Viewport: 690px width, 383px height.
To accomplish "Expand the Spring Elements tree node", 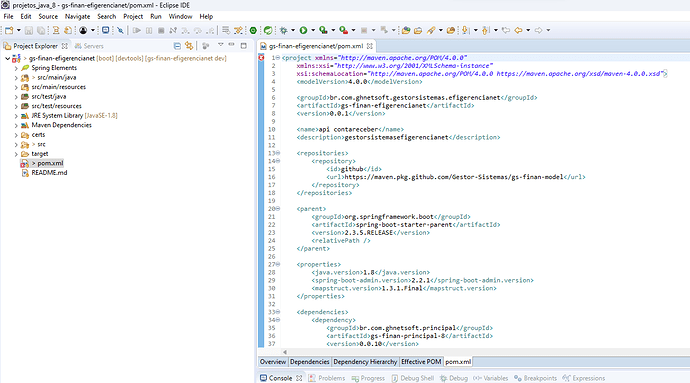I will pos(16,68).
